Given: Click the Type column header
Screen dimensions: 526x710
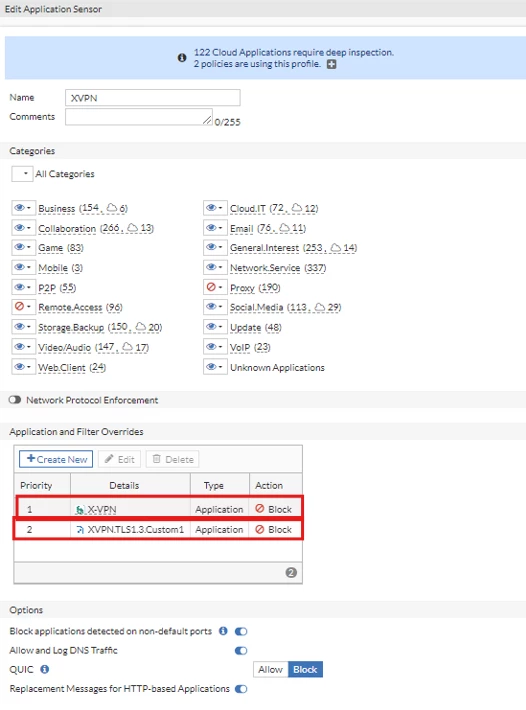Looking at the screenshot, I should 220,485.
